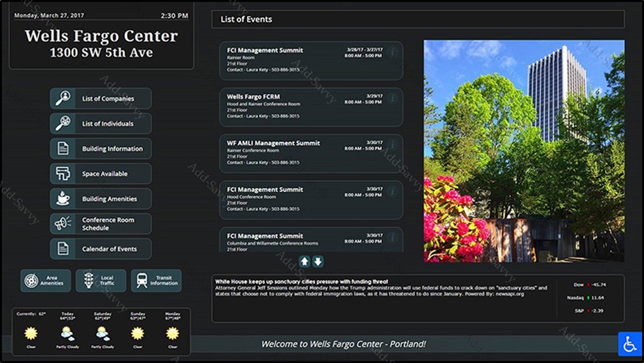Viewport: 644px width, 363px height.
Task: Open List of Companies
Action: tap(100, 98)
